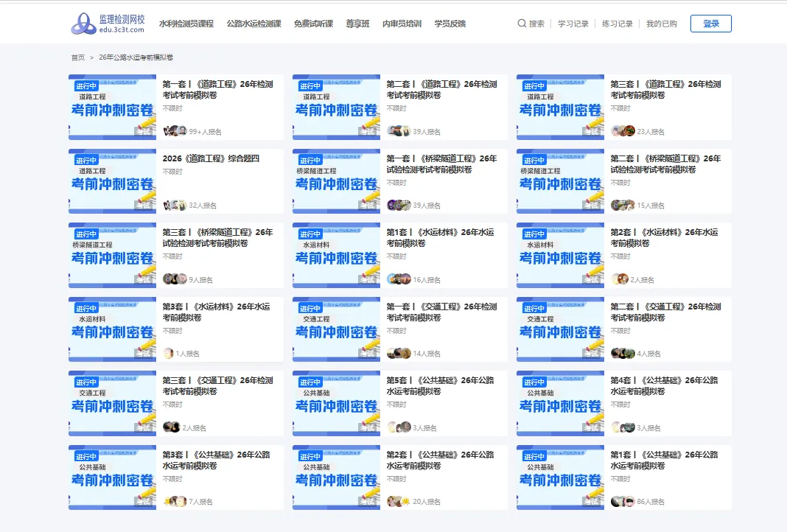Screen dimensions: 787x532
Task: Open title 第3套《水运材料》26年水运考前模拟卷
Action: click(x=217, y=312)
